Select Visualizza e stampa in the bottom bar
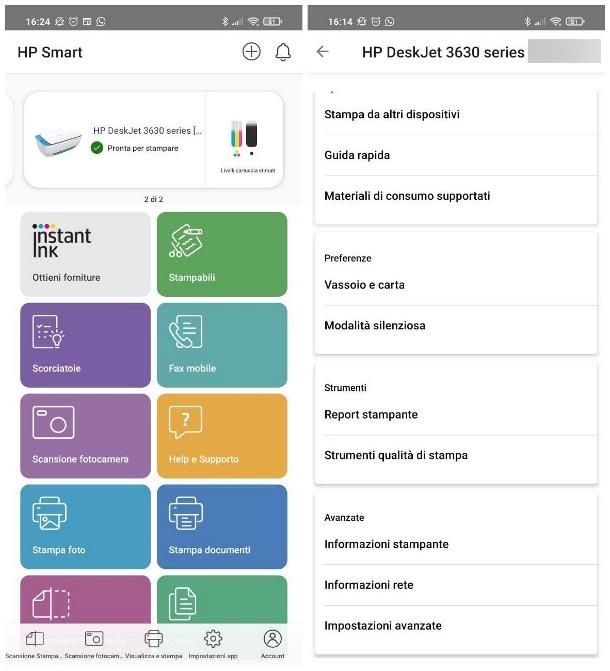 153,644
